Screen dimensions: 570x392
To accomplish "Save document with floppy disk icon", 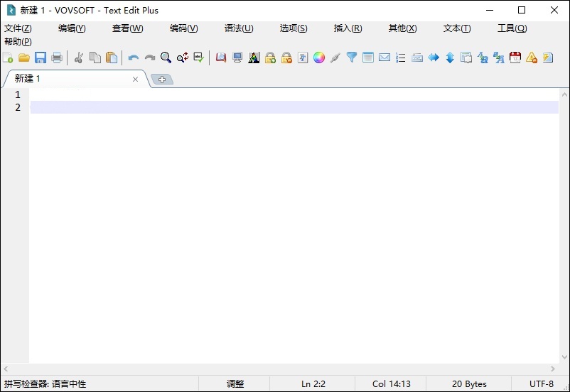I will [x=41, y=58].
